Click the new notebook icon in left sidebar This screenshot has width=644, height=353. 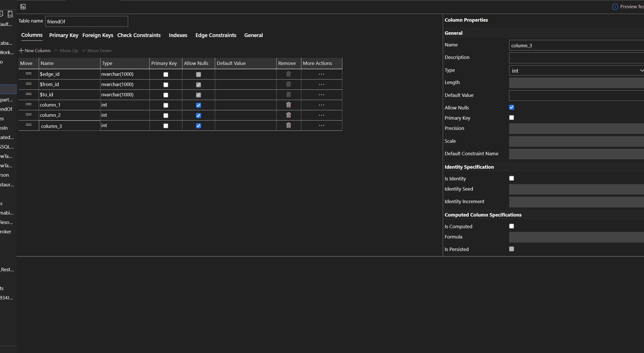pos(11,14)
